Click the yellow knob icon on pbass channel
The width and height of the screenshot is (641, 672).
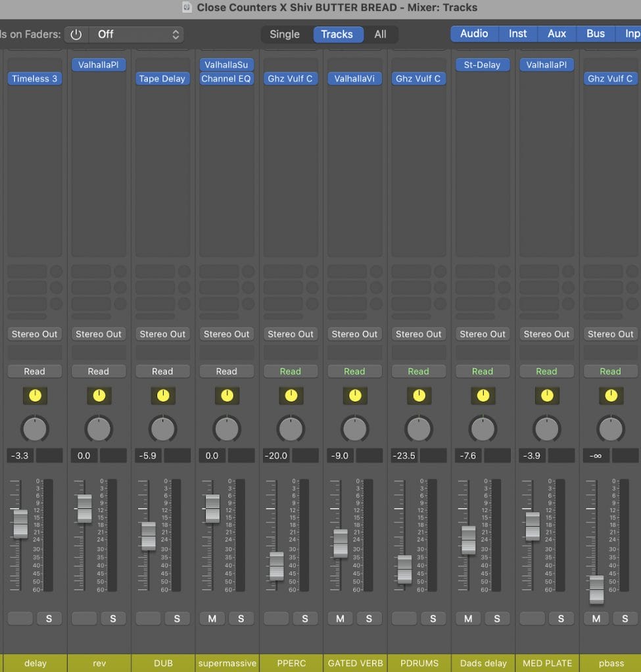(611, 395)
